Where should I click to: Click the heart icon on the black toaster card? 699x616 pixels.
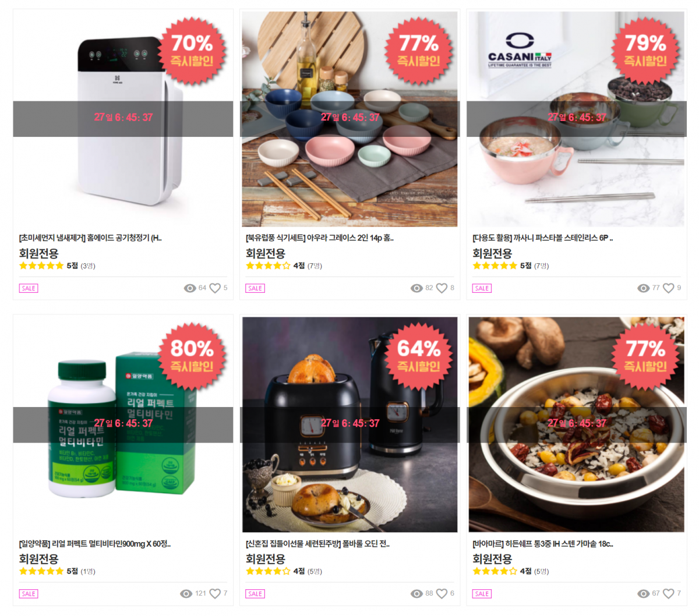tap(442, 594)
